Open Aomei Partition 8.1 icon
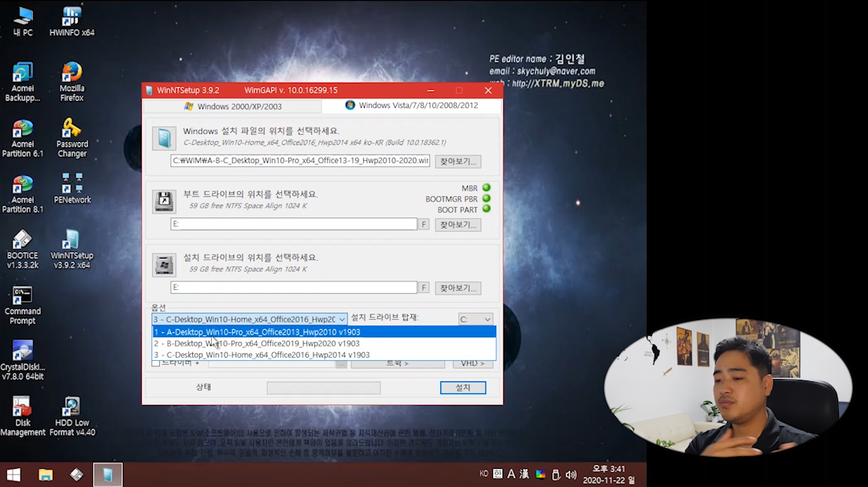 point(23,195)
